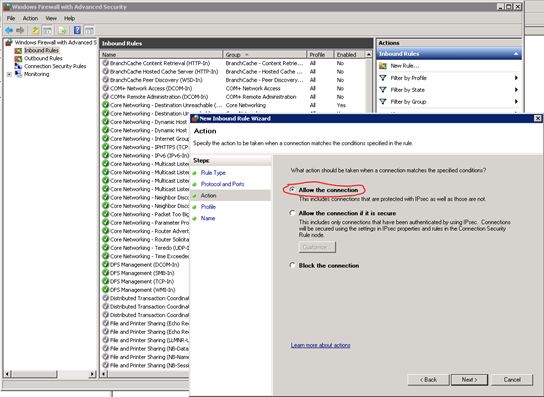Go to the Profile wizard step
The width and height of the screenshot is (544, 397).
click(208, 206)
